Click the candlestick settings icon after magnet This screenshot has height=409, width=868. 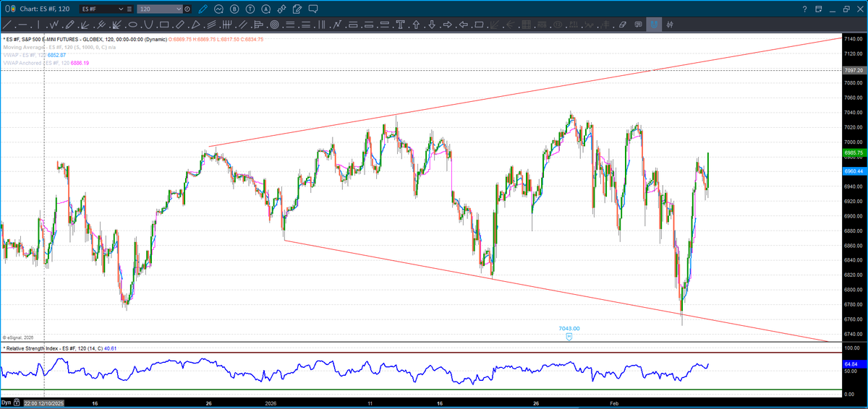tap(670, 25)
